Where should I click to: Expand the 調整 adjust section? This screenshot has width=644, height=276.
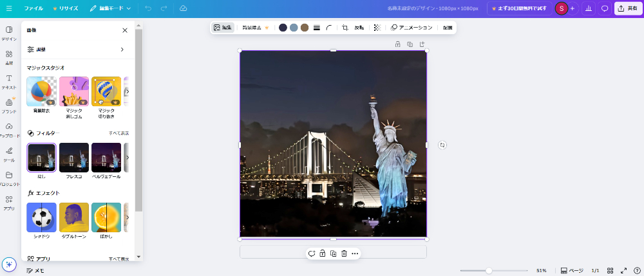[78, 49]
